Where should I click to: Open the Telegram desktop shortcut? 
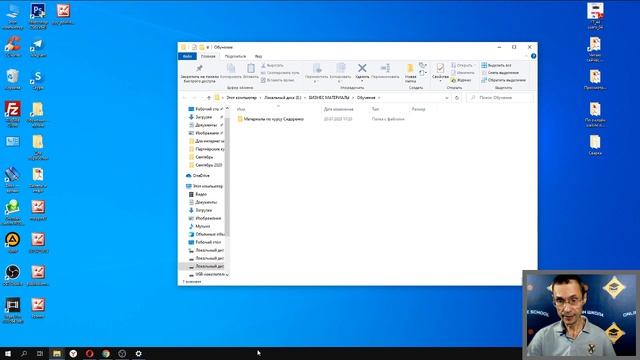[38, 48]
